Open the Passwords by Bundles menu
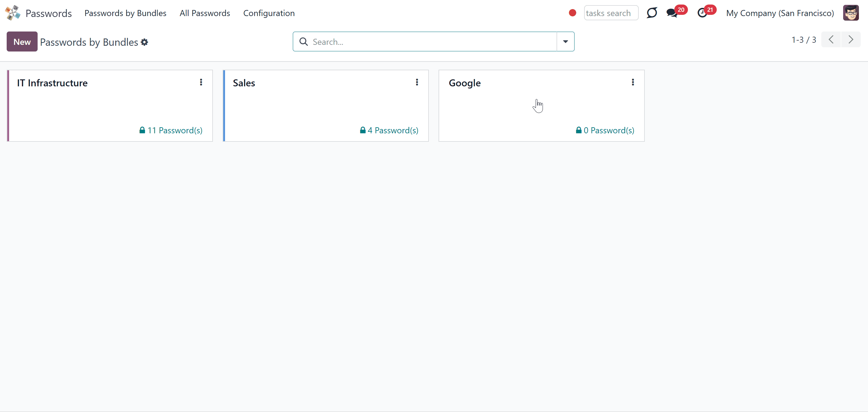The height and width of the screenshot is (412, 868). point(125,13)
